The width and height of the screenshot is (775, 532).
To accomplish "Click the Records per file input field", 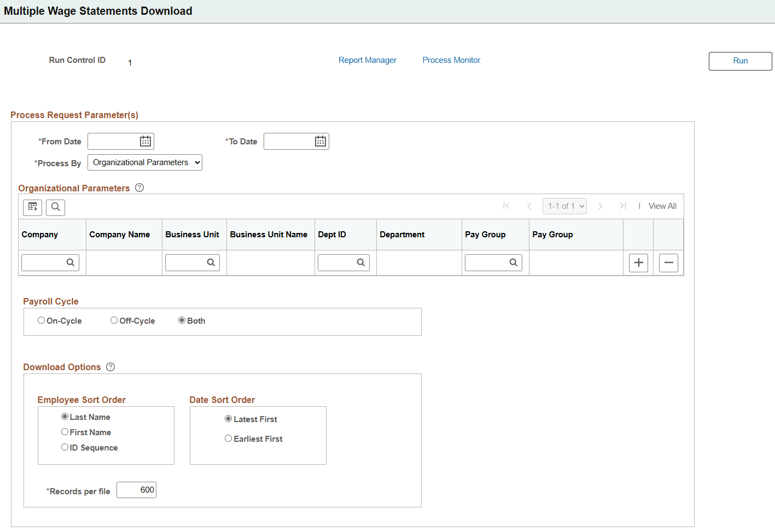I will coord(136,489).
